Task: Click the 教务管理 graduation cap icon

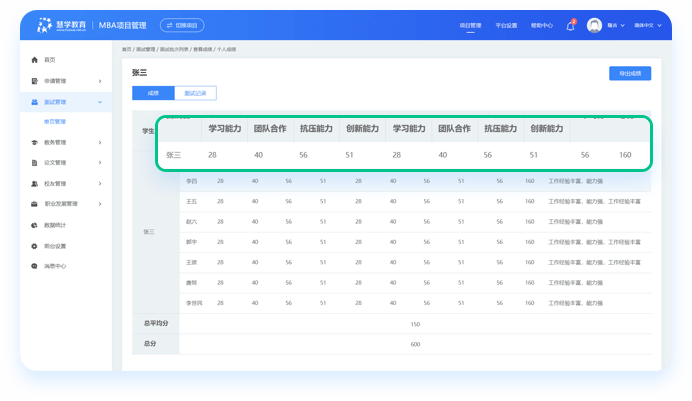Action: [x=35, y=142]
